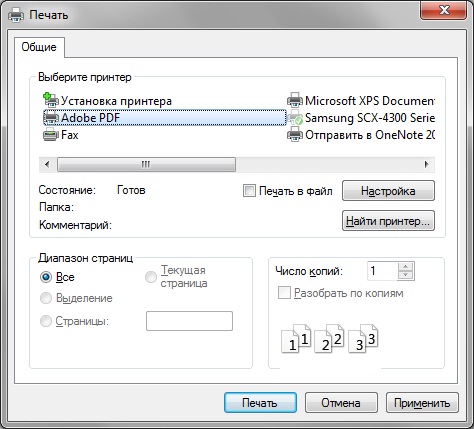Click the Fax printer icon
This screenshot has height=429, width=474.
tap(51, 135)
